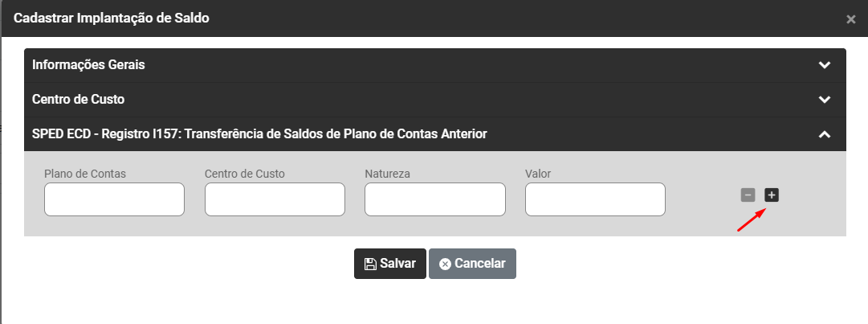Click the plus icon to add row

[772, 195]
